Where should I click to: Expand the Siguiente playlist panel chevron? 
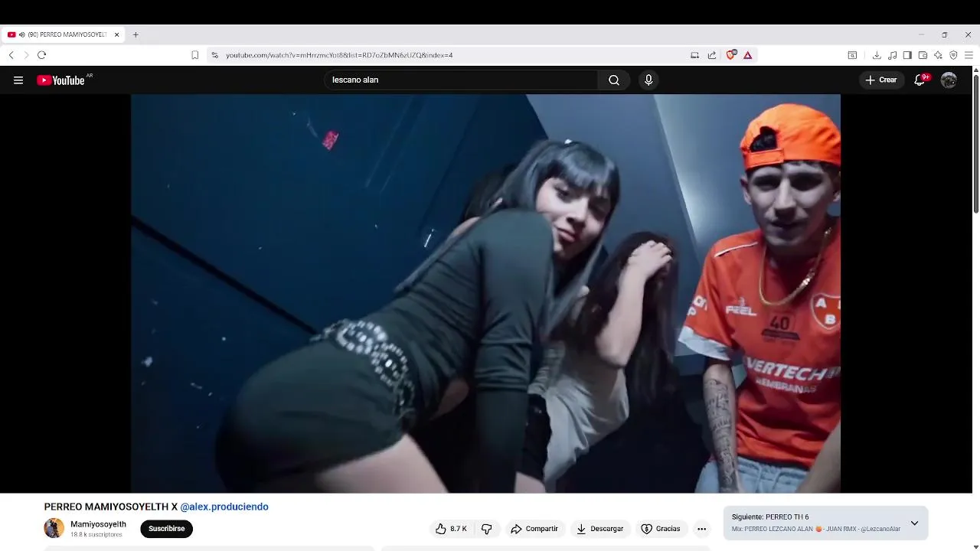coord(914,523)
